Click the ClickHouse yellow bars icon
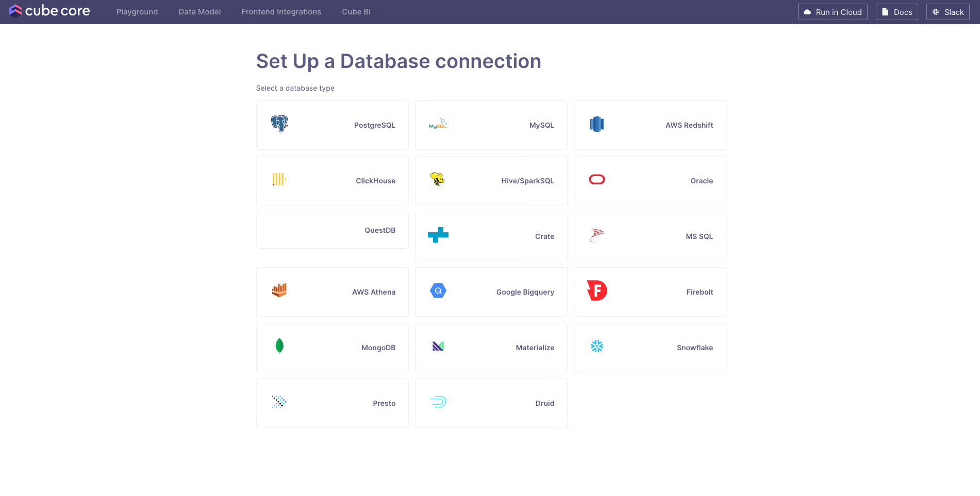 pyautogui.click(x=279, y=179)
